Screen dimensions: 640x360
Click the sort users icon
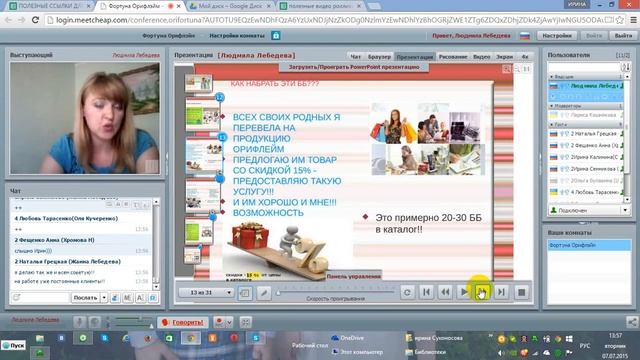tap(625, 67)
